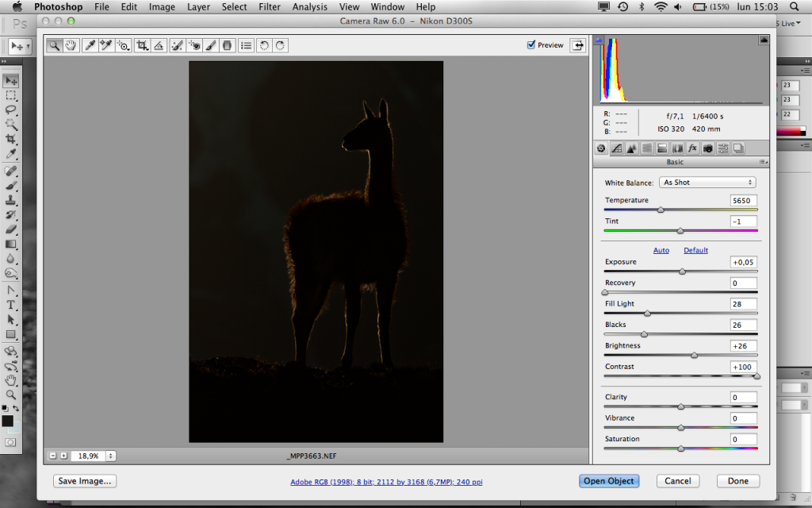Open Wi-Fi status menu
The width and height of the screenshot is (812, 508).
pyautogui.click(x=661, y=6)
